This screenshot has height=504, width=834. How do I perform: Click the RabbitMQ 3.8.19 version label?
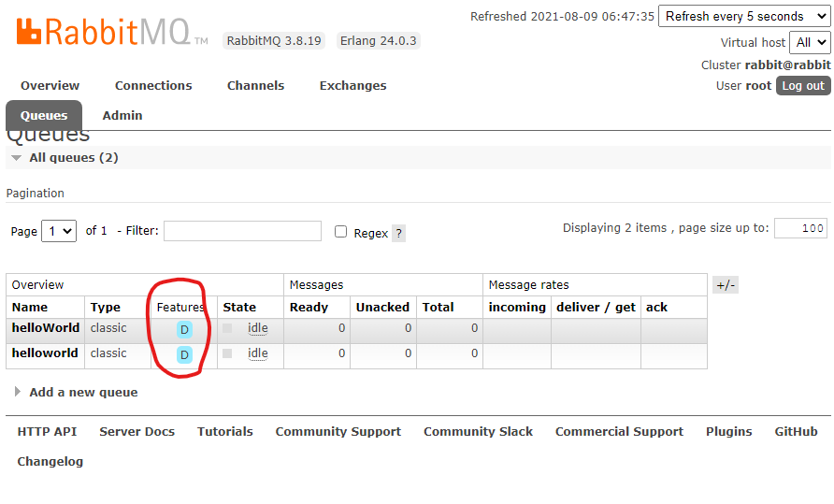click(x=274, y=41)
